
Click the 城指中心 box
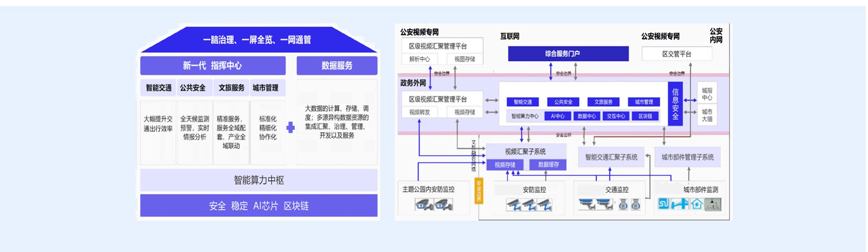point(707,94)
